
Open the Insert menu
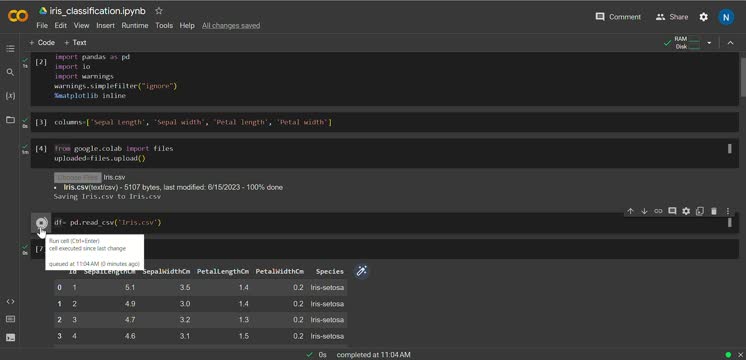pos(105,25)
